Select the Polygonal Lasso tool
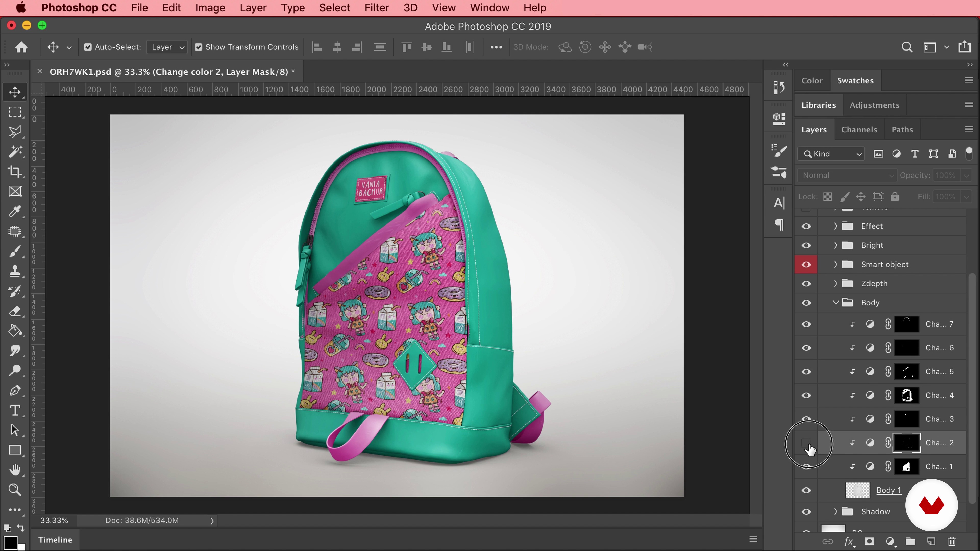 tap(15, 132)
